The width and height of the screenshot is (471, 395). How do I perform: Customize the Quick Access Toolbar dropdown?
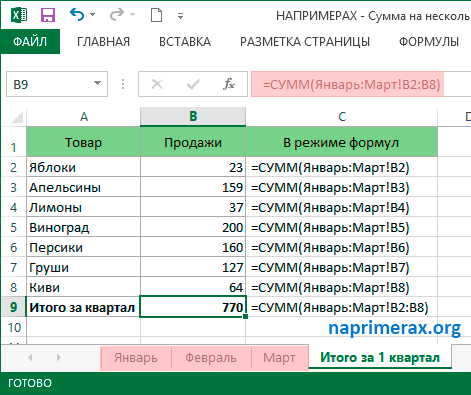pyautogui.click(x=180, y=16)
